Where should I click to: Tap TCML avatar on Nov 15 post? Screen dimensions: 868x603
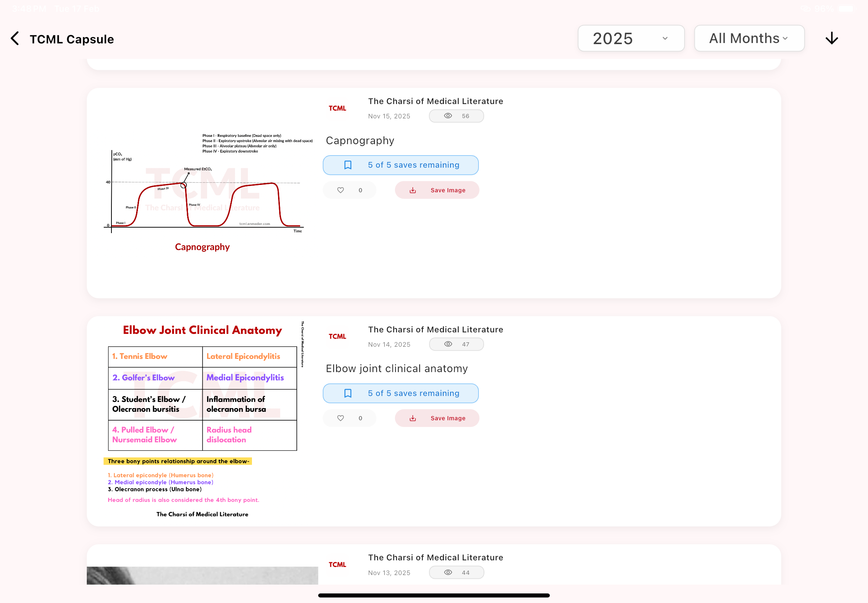(x=337, y=108)
